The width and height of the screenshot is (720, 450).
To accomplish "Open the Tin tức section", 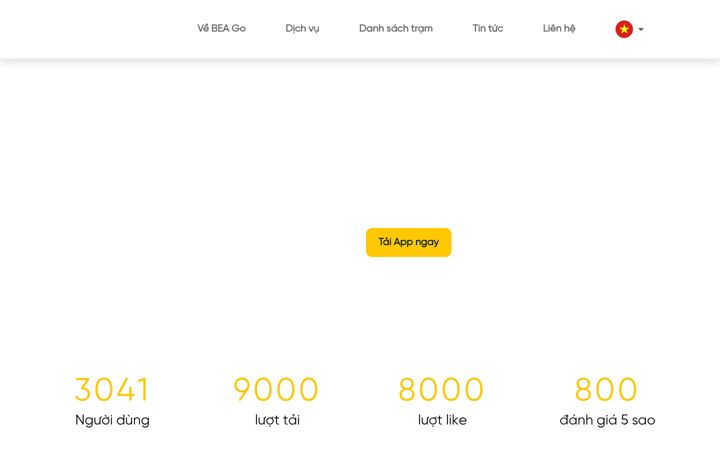I will click(x=488, y=28).
